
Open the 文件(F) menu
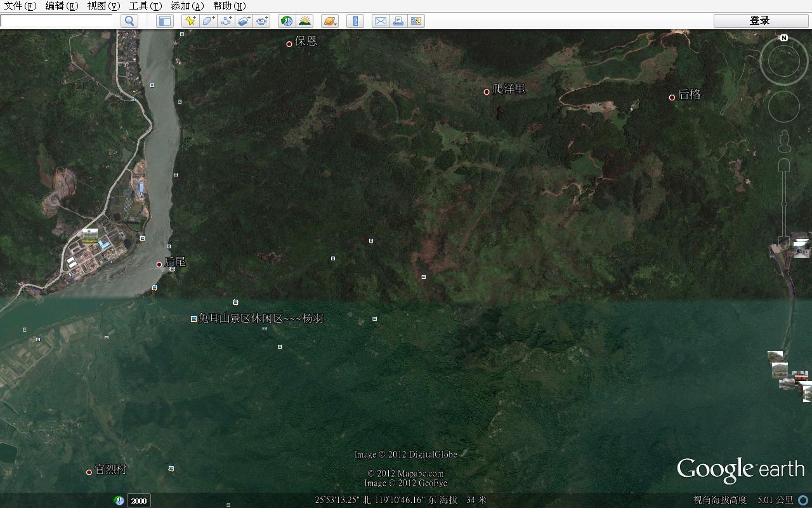coord(20,6)
